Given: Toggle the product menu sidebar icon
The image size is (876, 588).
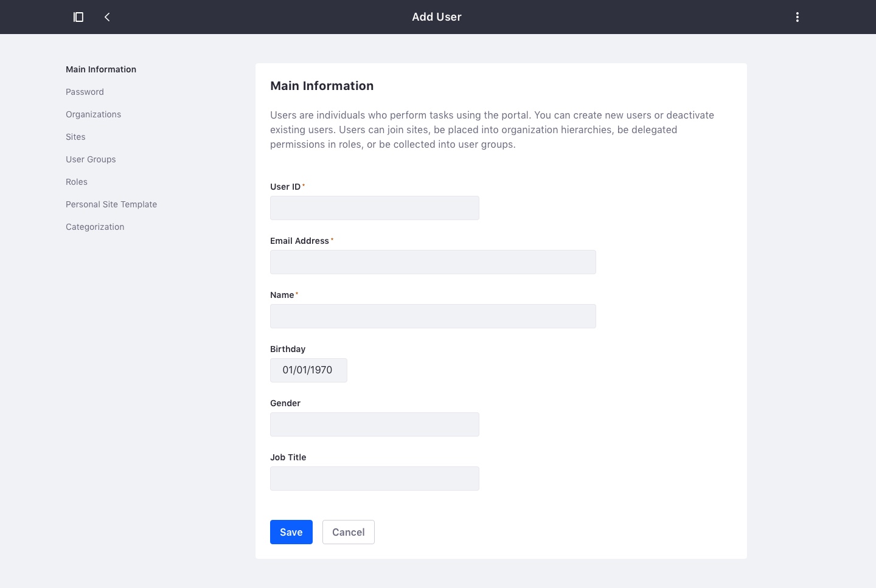Looking at the screenshot, I should pos(78,17).
